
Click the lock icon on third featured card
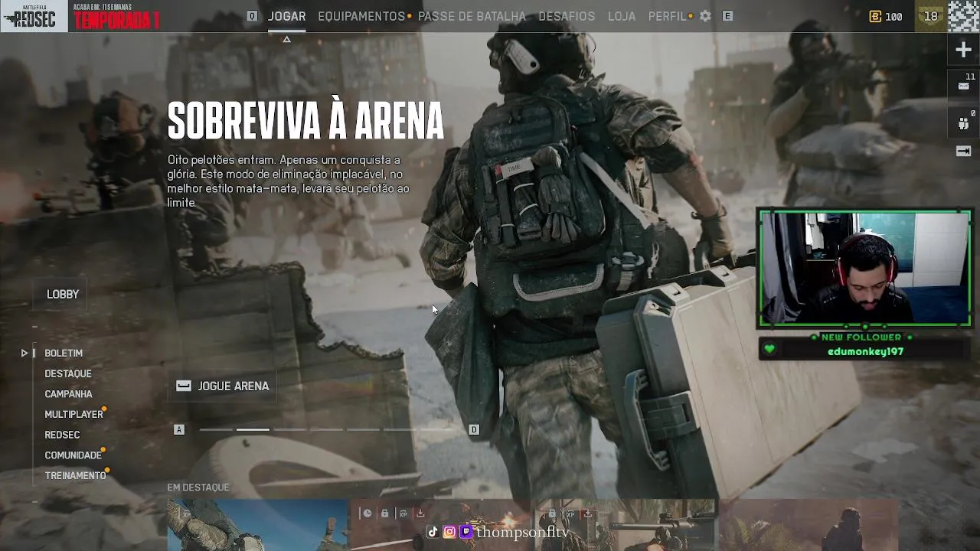[x=552, y=514]
